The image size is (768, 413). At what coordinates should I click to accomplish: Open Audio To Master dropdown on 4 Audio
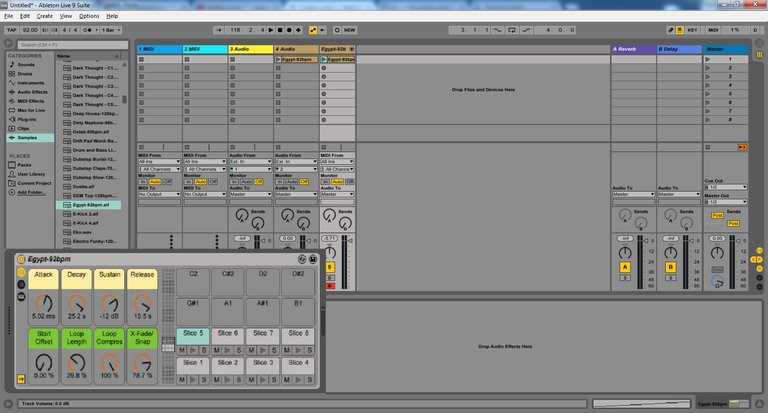coord(296,194)
